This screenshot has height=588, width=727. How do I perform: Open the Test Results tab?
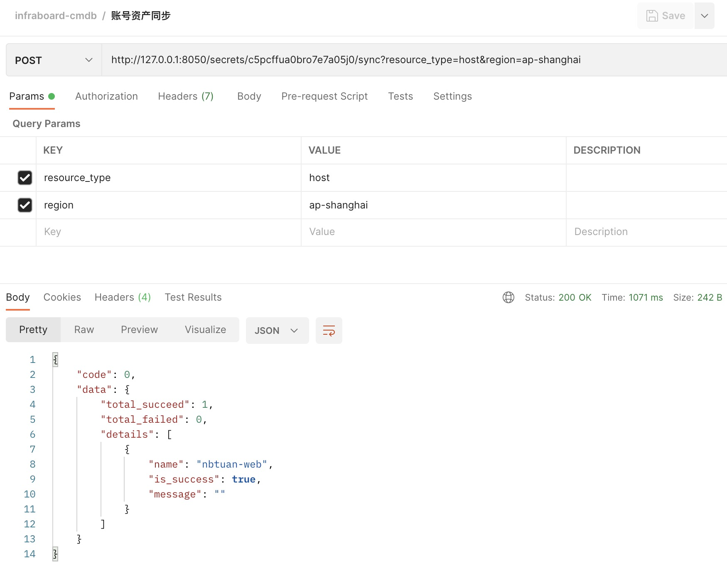(193, 297)
